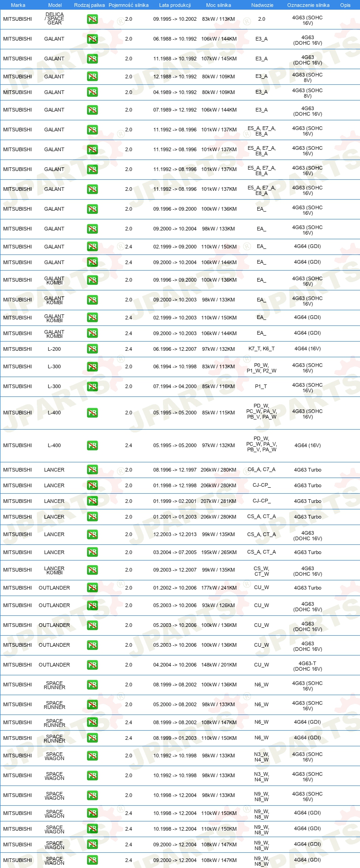Click fuel icon for GALANT 06.1988 -> 10.1992

pos(93,39)
